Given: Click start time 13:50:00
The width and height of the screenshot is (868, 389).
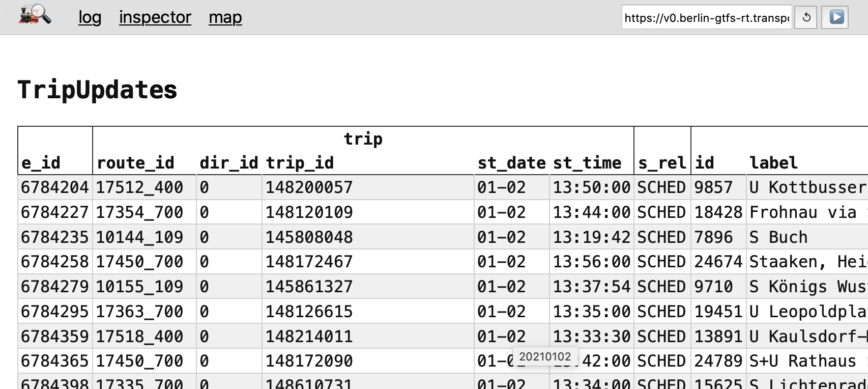Looking at the screenshot, I should [592, 187].
